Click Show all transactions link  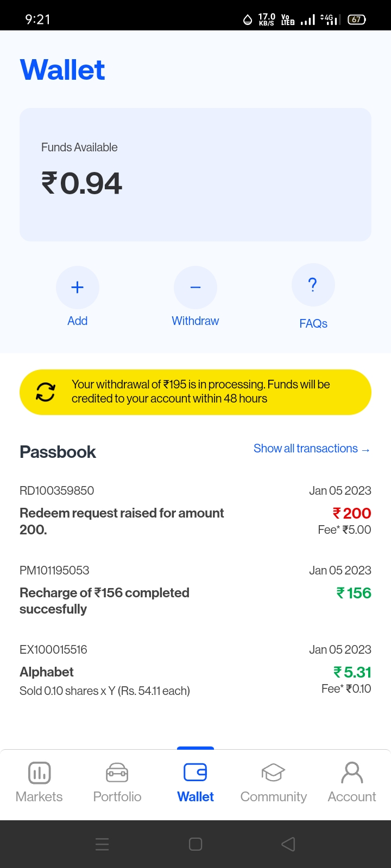coord(312,449)
